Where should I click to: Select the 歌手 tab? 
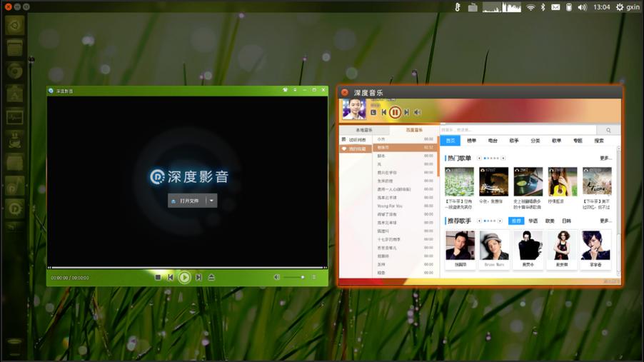(x=514, y=141)
